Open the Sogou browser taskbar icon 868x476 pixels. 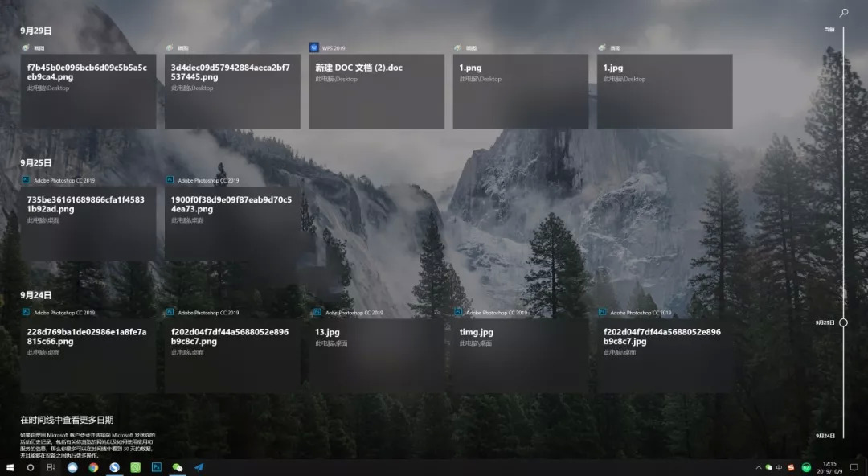coord(115,468)
